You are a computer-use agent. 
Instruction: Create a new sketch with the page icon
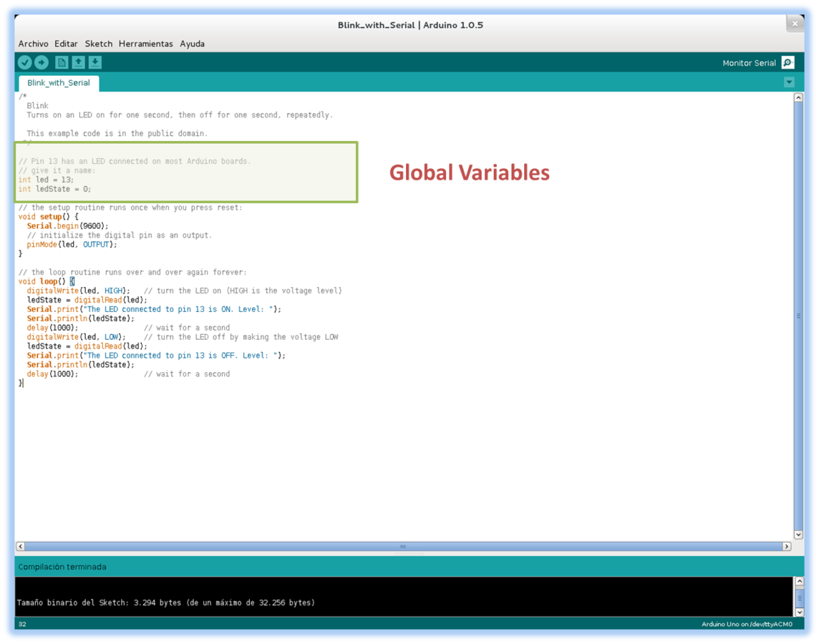coord(62,63)
